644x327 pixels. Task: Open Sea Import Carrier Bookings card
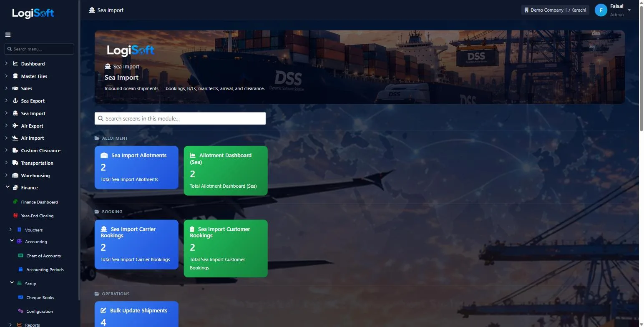[x=136, y=244]
